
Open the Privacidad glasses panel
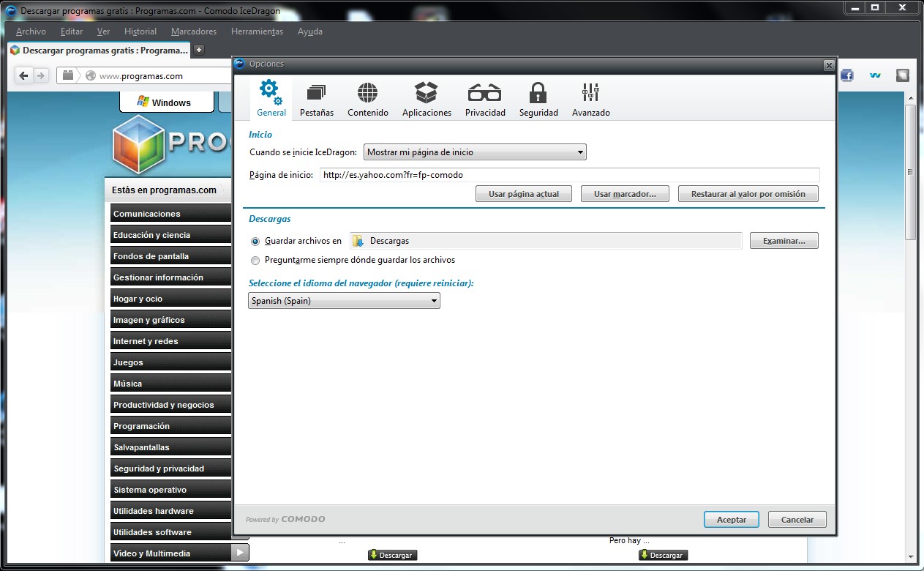point(485,98)
